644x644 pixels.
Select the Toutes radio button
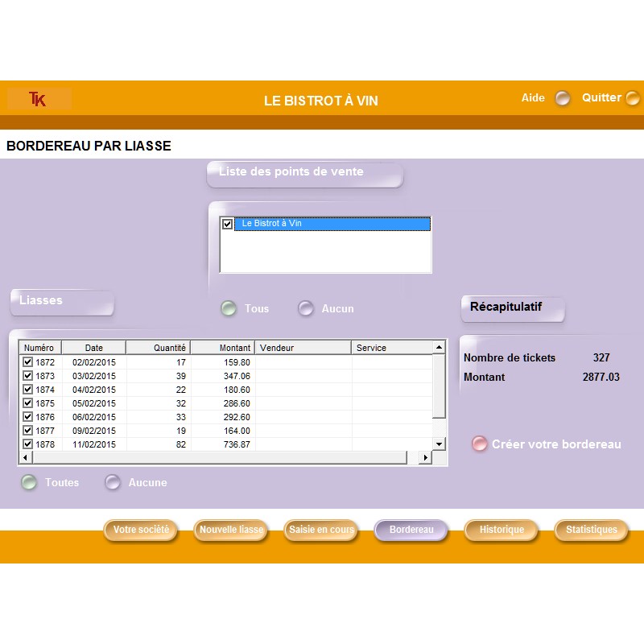(x=29, y=482)
